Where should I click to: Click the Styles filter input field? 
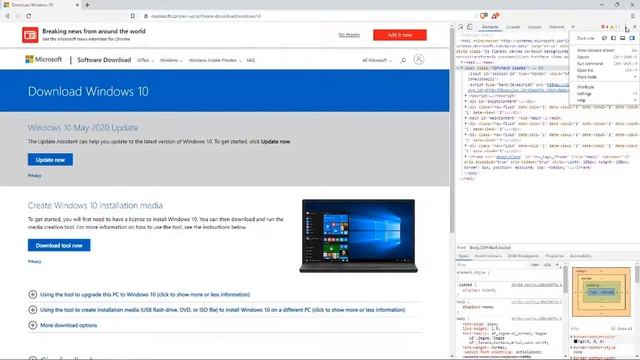coord(492,265)
